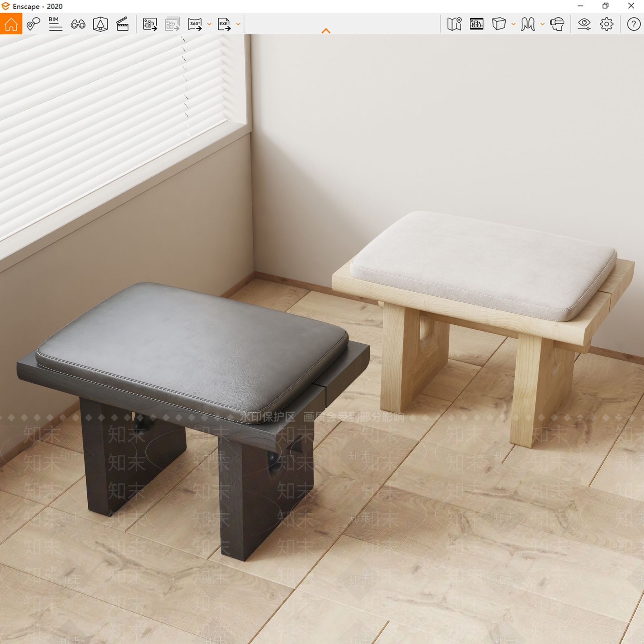
Task: Toggle the Safe Frame icon
Action: pyautogui.click(x=100, y=24)
